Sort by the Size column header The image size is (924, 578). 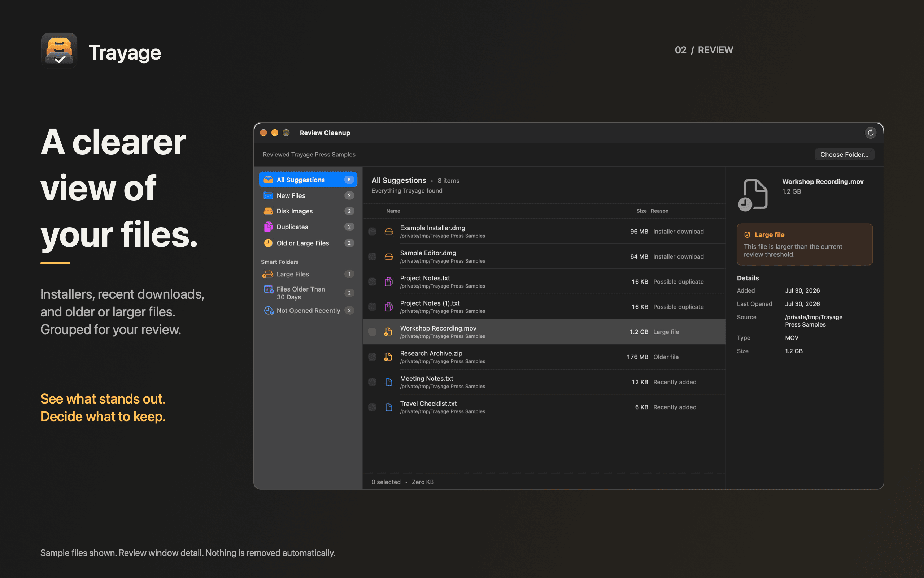click(x=641, y=211)
